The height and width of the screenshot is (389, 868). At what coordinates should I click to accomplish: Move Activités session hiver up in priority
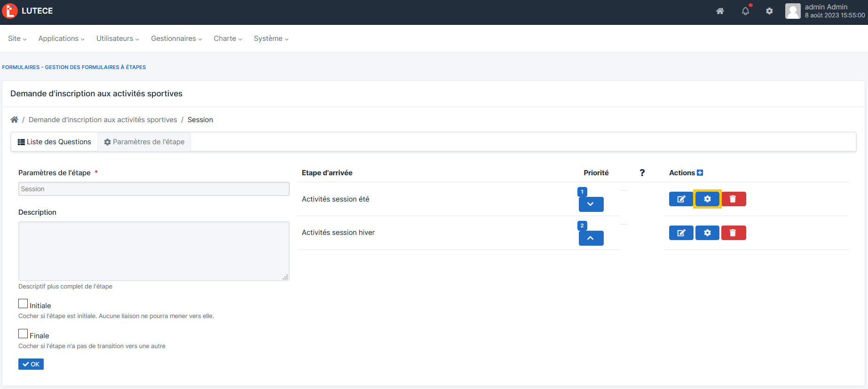coord(591,238)
